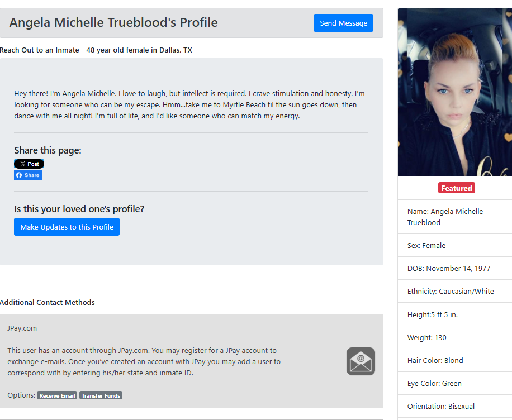Click the JPay.com label
512x420 pixels.
point(22,328)
